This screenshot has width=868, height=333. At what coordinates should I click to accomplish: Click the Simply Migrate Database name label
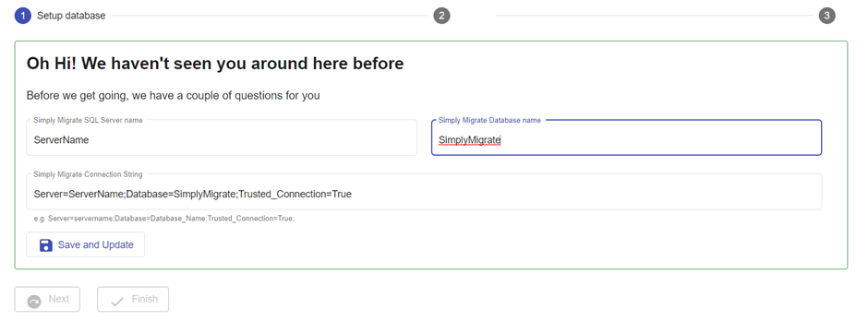(x=490, y=120)
